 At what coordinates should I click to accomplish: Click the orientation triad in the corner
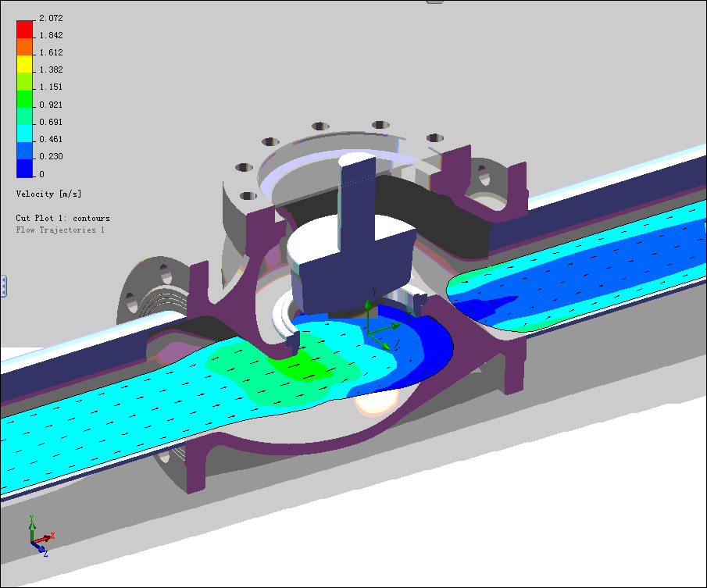pos(41,536)
